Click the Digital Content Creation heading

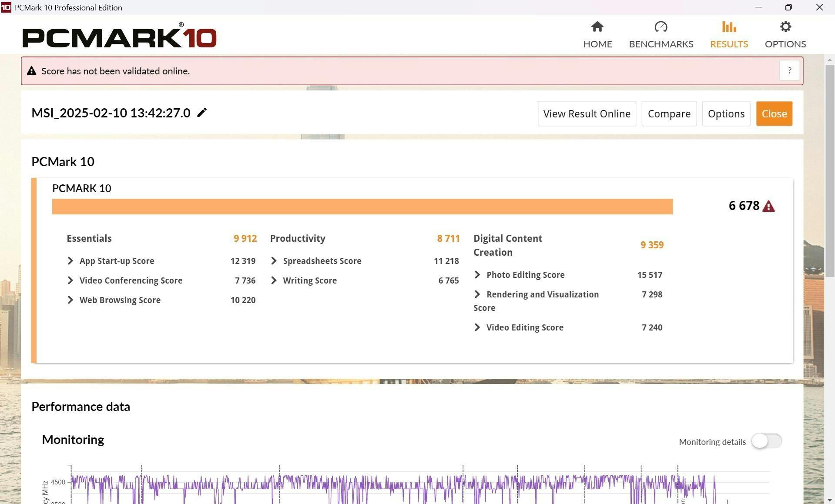click(x=508, y=245)
